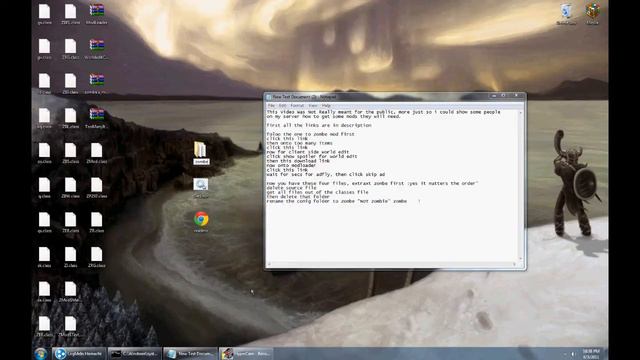Image resolution: width=640 pixels, height=360 pixels.
Task: Select the ModLoader archive on the desktop
Action: (x=97, y=13)
